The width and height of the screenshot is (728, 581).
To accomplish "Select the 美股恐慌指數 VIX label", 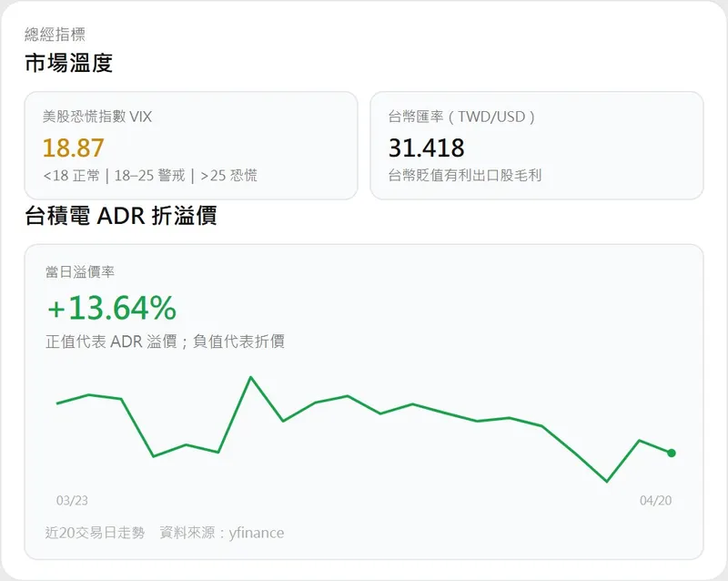I will pyautogui.click(x=97, y=117).
